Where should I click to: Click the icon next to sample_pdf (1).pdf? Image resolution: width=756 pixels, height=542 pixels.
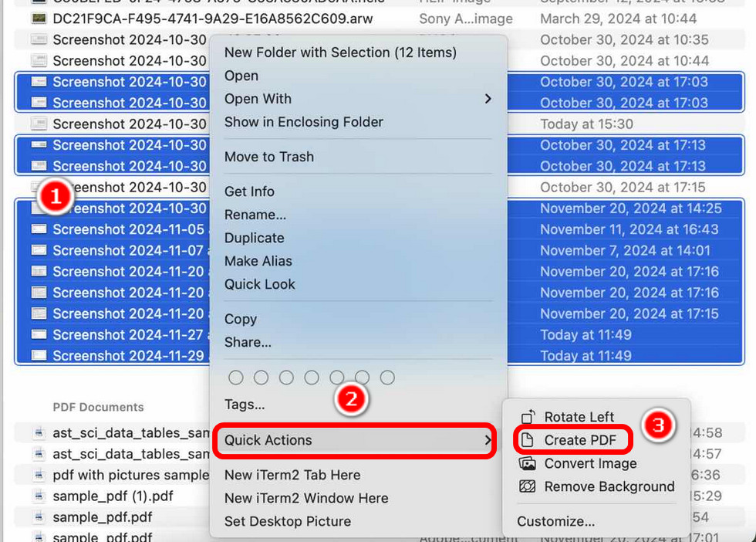(x=39, y=496)
